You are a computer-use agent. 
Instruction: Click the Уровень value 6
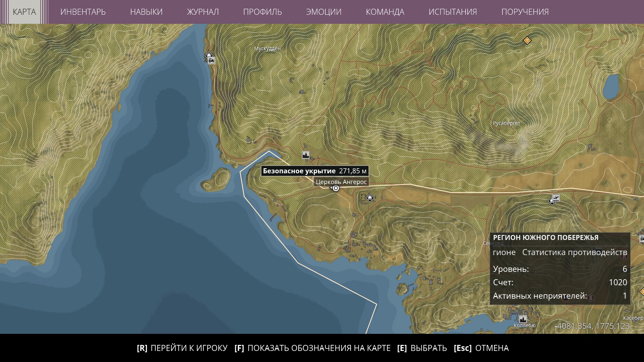(x=625, y=269)
